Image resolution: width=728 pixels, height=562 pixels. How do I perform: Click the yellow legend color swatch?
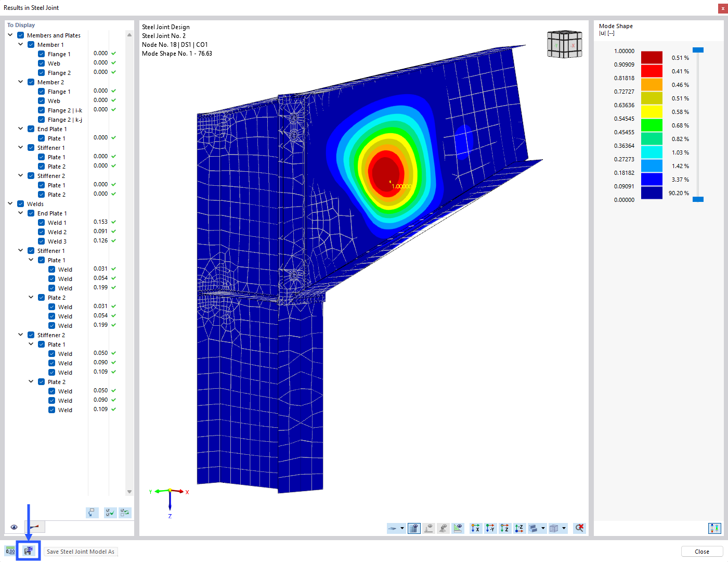pyautogui.click(x=652, y=111)
